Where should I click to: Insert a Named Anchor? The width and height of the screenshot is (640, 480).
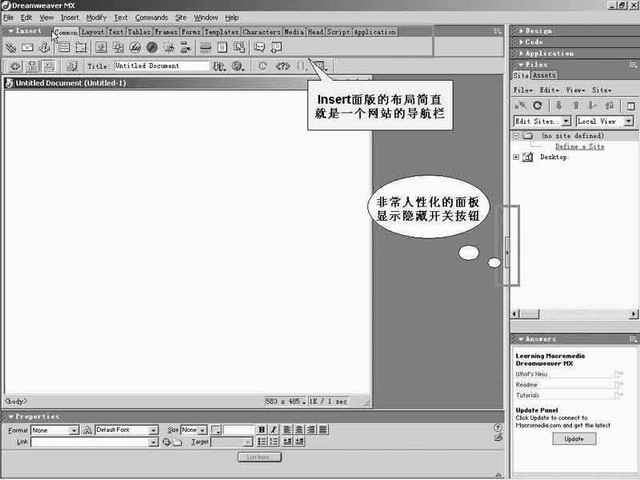click(x=44, y=48)
